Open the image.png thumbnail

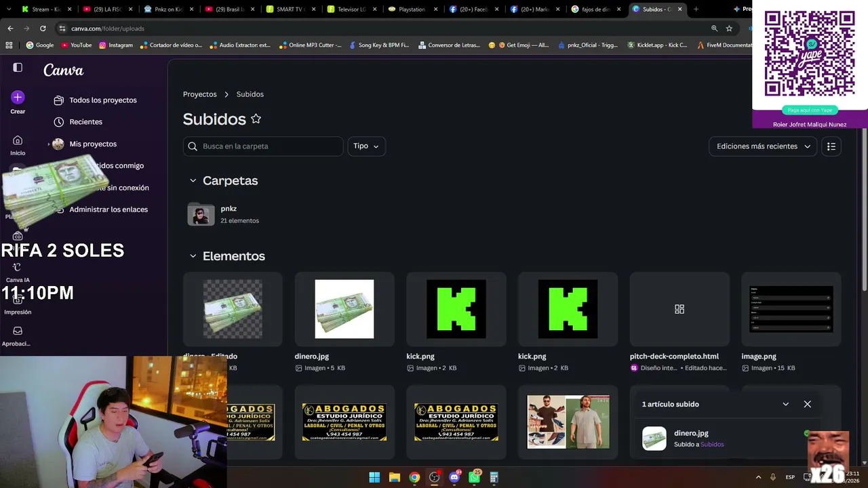pos(791,309)
